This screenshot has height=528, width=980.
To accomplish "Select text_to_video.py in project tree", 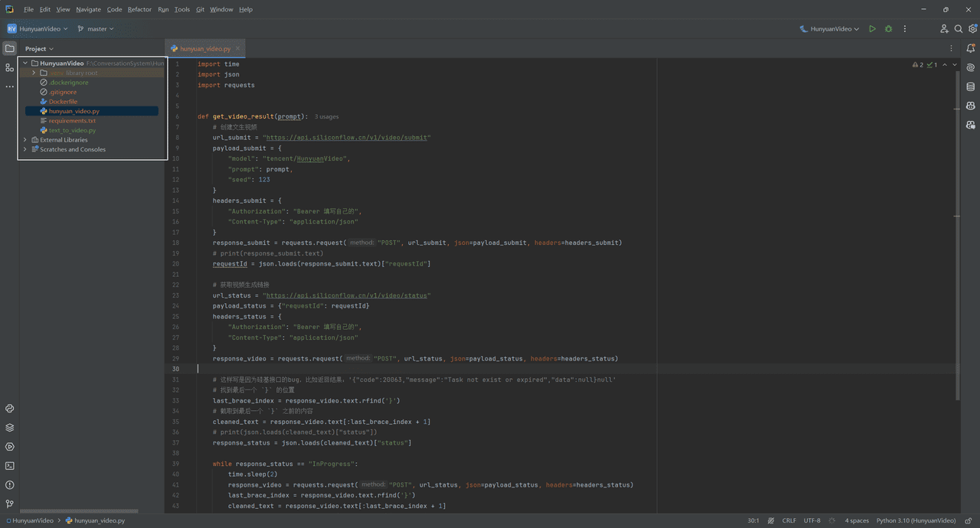I will tap(72, 130).
